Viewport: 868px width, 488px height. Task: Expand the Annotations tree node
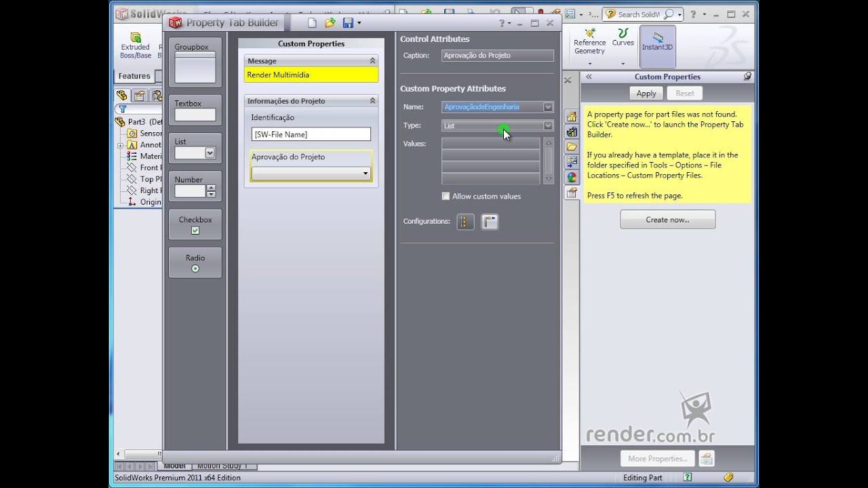point(120,145)
